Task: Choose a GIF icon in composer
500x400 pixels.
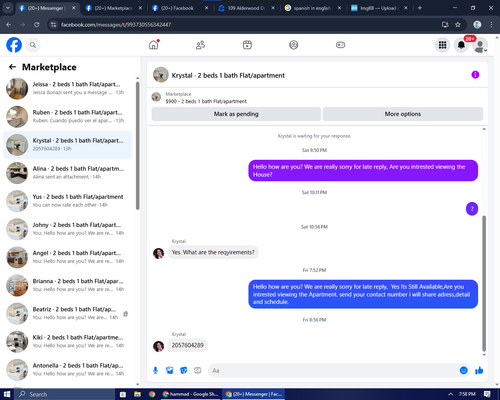Action: click(x=198, y=370)
